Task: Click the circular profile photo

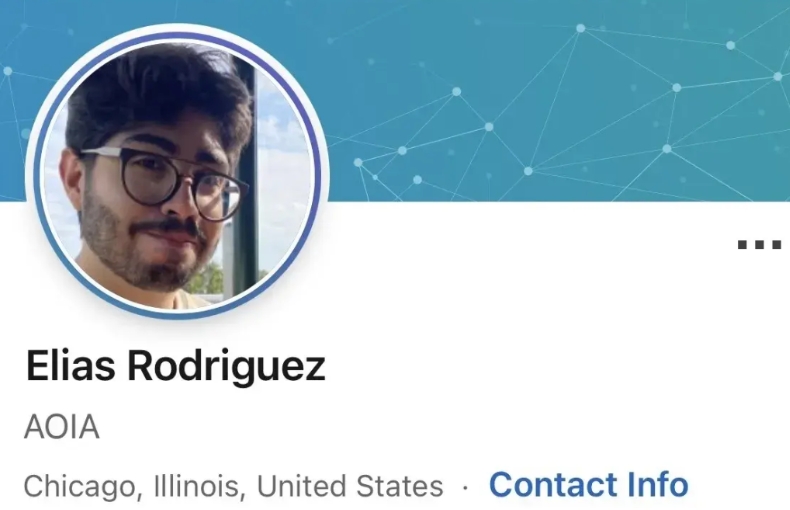Action: [x=177, y=172]
